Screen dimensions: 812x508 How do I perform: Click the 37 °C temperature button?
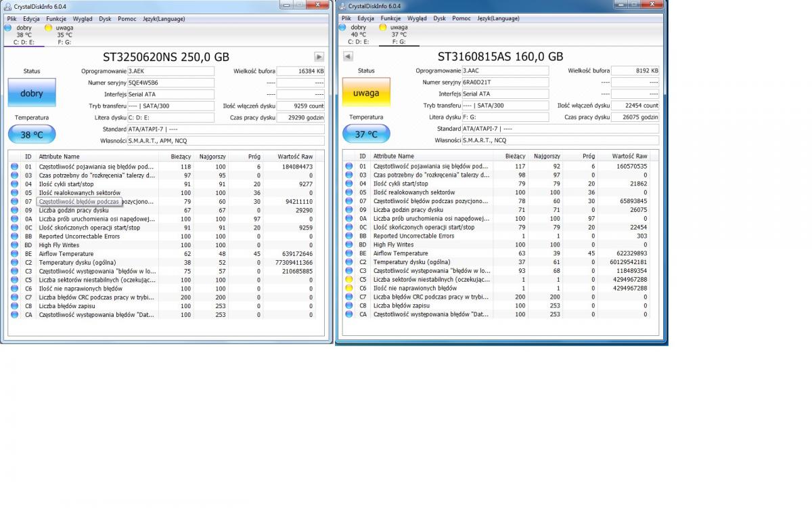pos(366,134)
